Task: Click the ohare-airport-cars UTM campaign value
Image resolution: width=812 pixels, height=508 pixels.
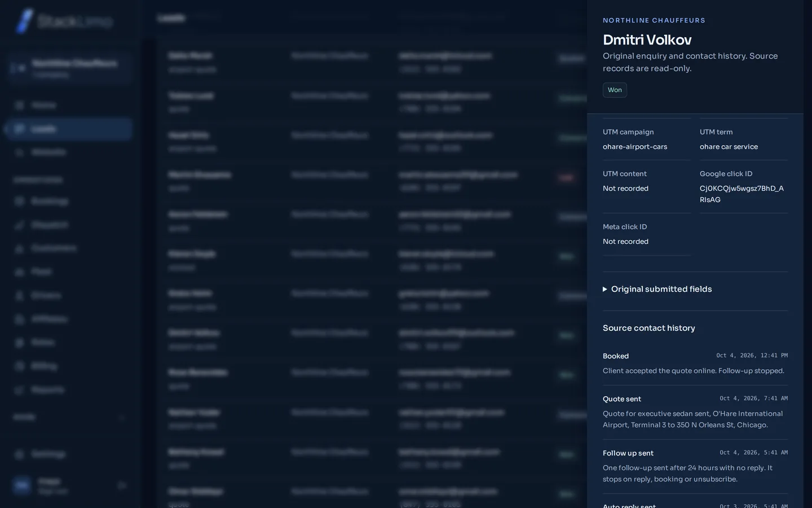Action: (635, 147)
